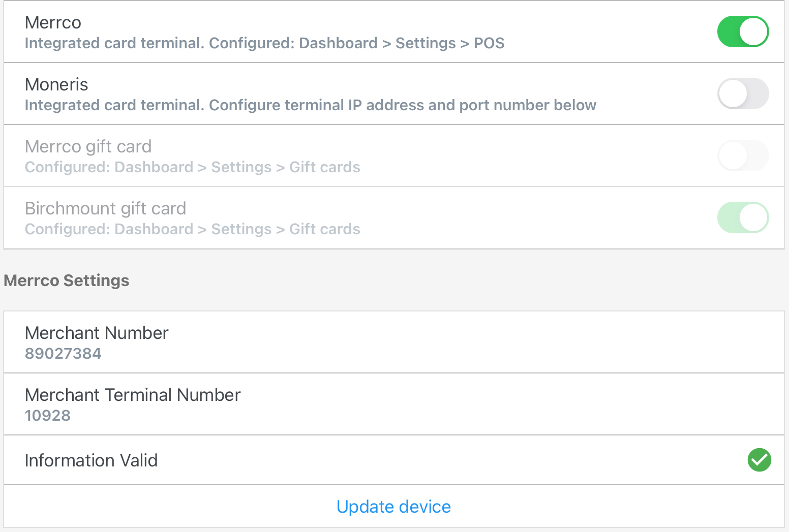
Task: Click the configuration path under Birchmount gift card
Action: pos(192,229)
